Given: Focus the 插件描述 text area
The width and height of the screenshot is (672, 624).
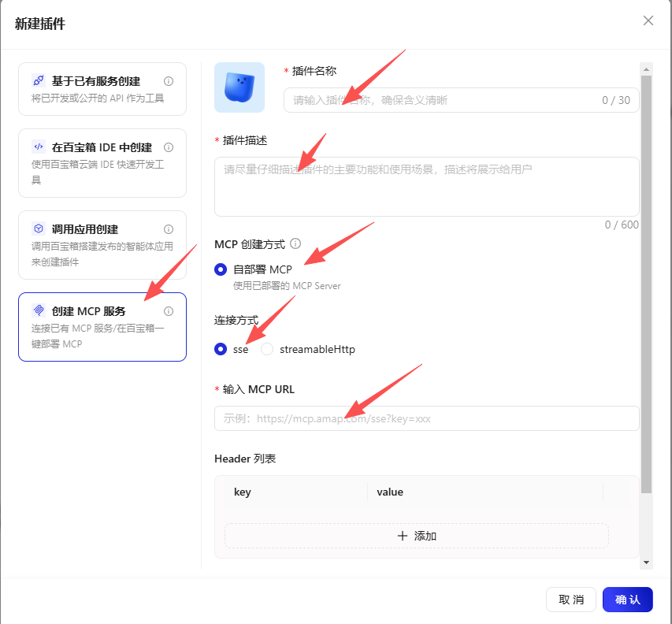Looking at the screenshot, I should (x=426, y=187).
